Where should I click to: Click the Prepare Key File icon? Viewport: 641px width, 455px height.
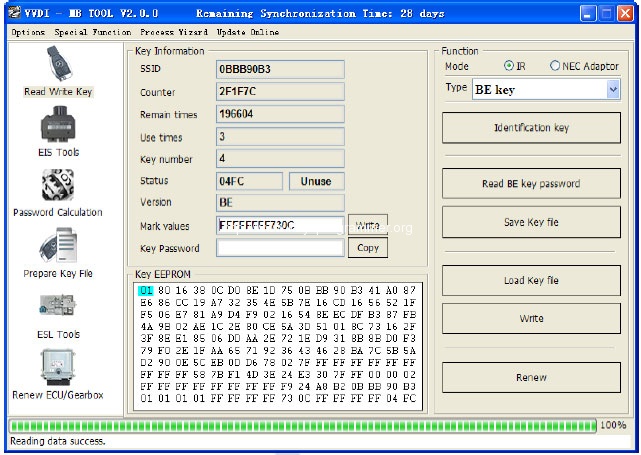click(57, 246)
